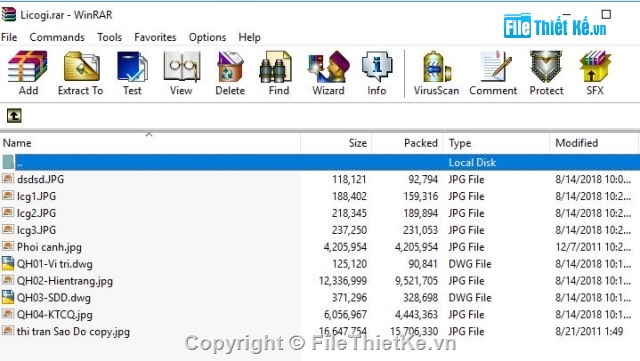Click the Test archive icon
This screenshot has width=640, height=361.
click(132, 66)
